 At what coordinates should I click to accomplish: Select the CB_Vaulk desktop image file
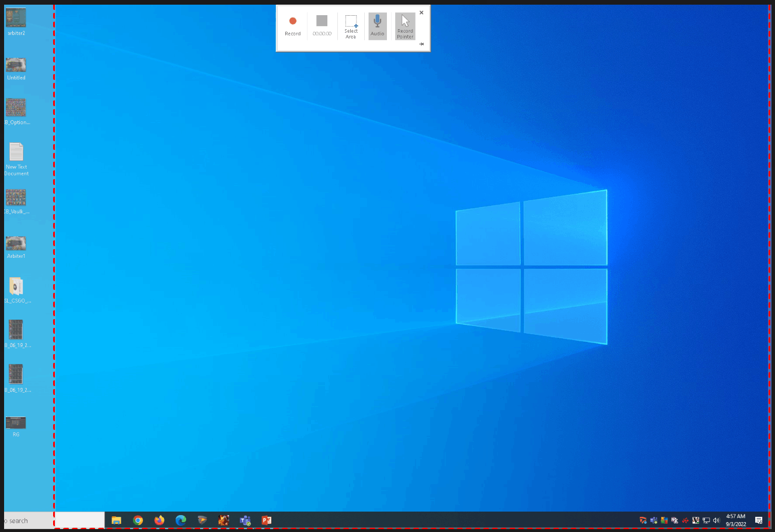click(16, 202)
